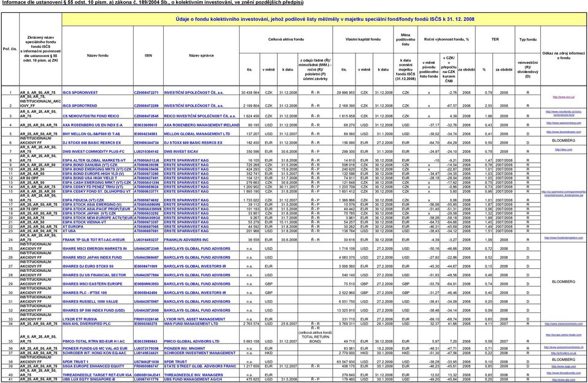Select ISIN DE0006344724 cell

tap(147, 142)
